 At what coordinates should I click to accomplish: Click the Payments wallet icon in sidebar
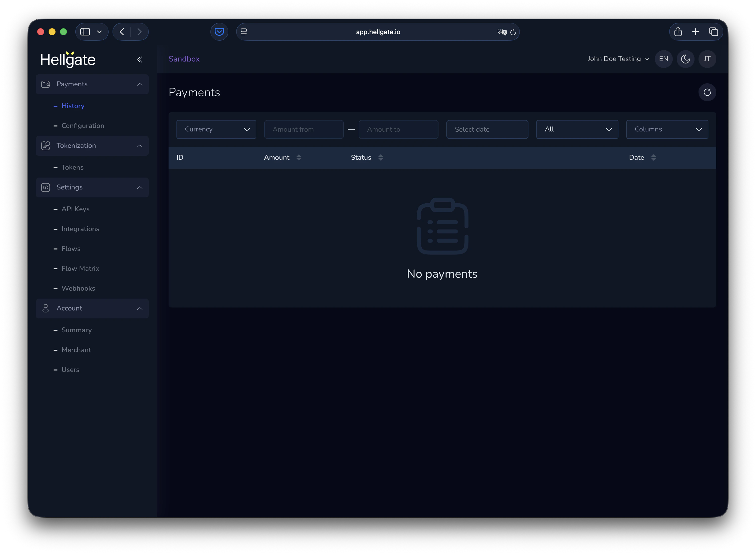coord(46,84)
